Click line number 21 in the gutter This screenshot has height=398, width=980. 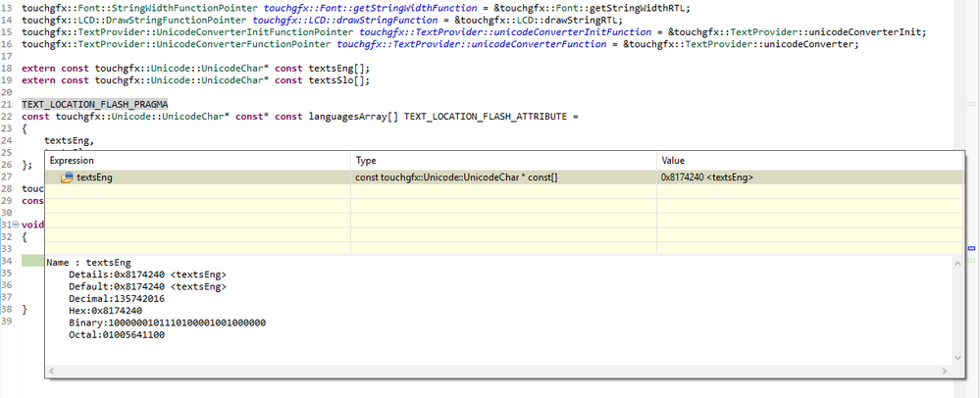tap(6, 104)
